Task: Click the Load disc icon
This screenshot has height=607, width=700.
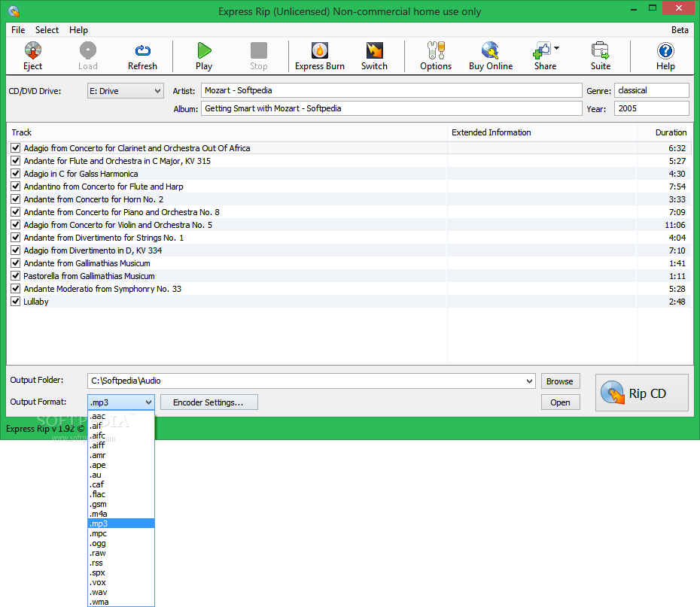Action: tap(87, 50)
